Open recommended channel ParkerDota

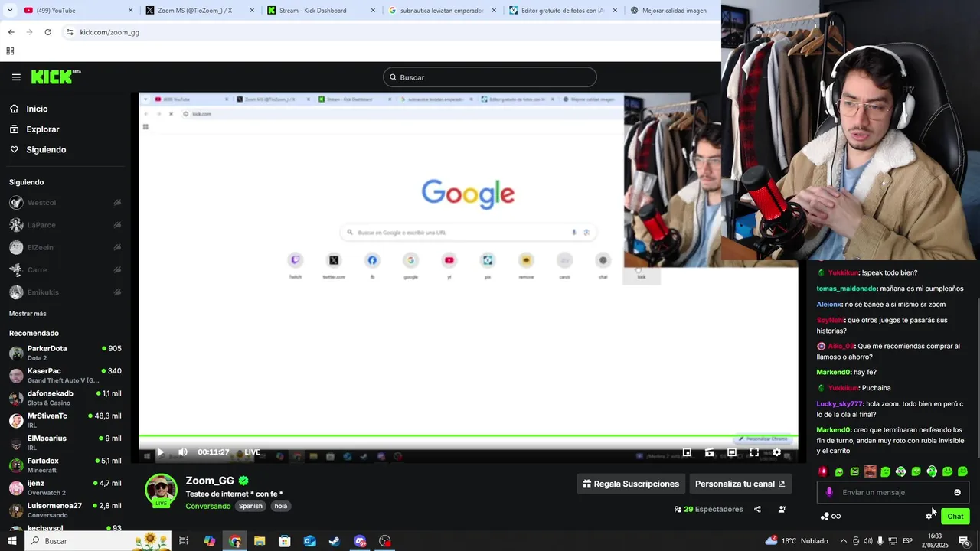tap(65, 353)
